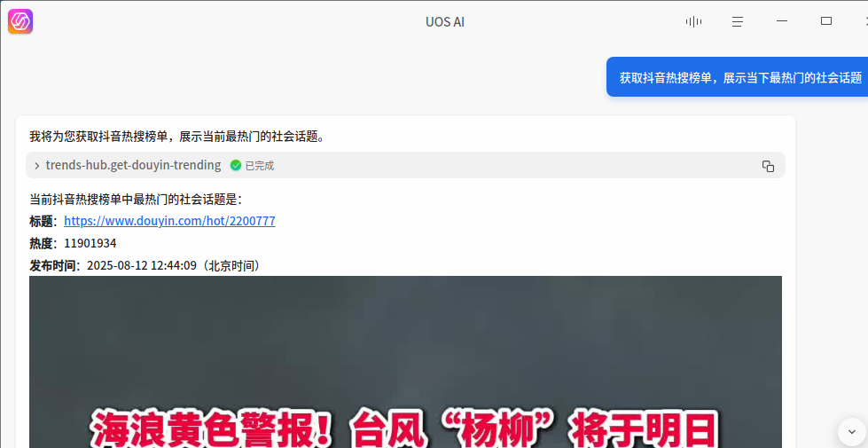Click the green completed status checkmark
The width and height of the screenshot is (868, 448).
(235, 165)
